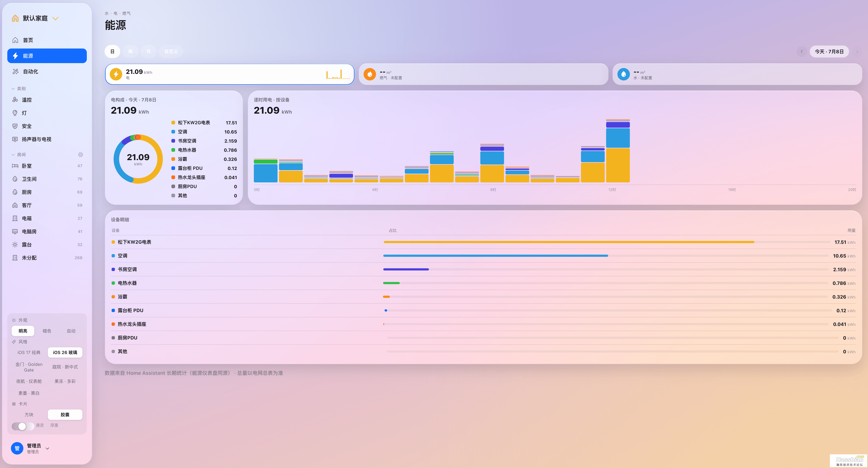868x468 pixels.
Task: Open 扬声器与电视 media icon category
Action: click(x=15, y=139)
